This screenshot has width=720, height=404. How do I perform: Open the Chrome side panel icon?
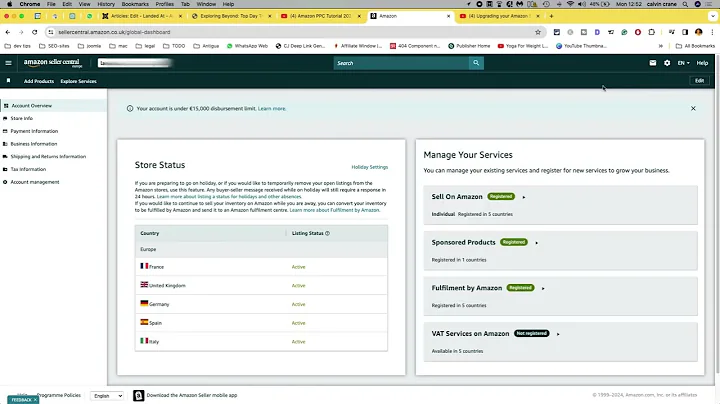(685, 32)
